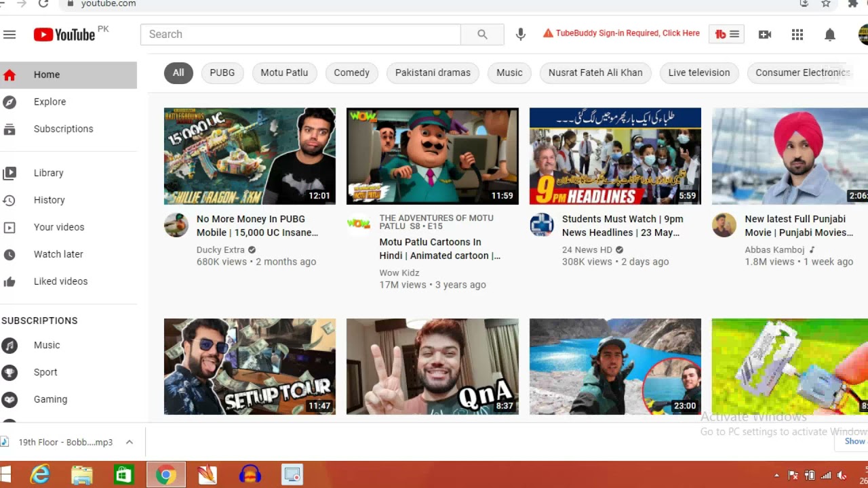Select the Music filter chip

[x=509, y=73]
